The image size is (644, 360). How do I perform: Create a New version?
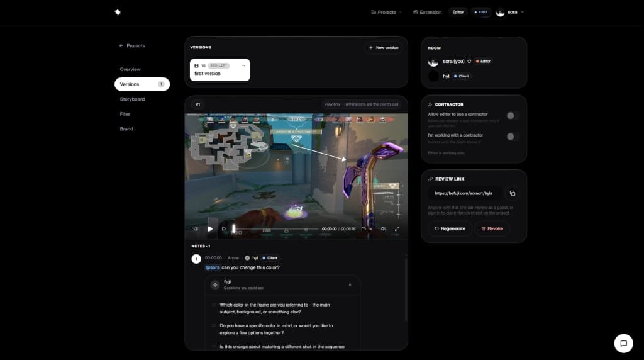pos(384,48)
